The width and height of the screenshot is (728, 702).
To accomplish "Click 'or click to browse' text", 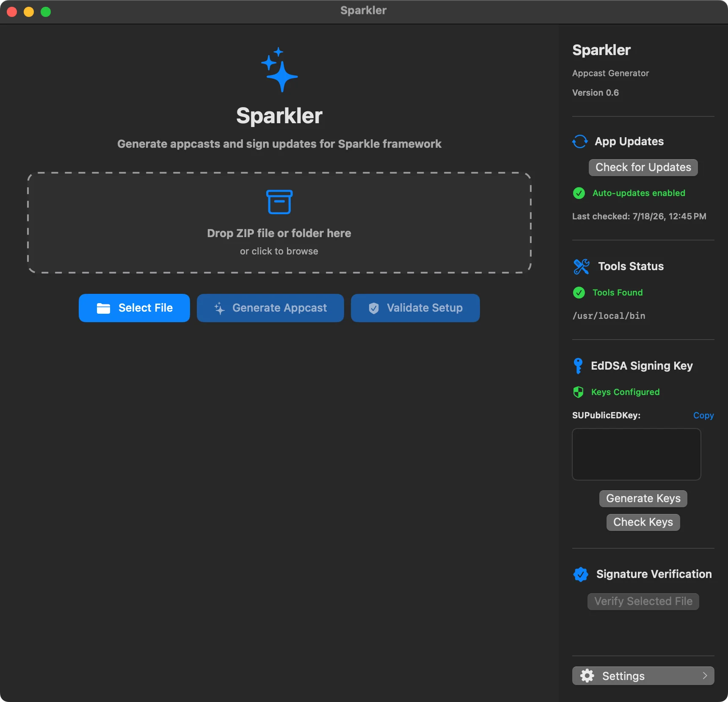I will (279, 251).
